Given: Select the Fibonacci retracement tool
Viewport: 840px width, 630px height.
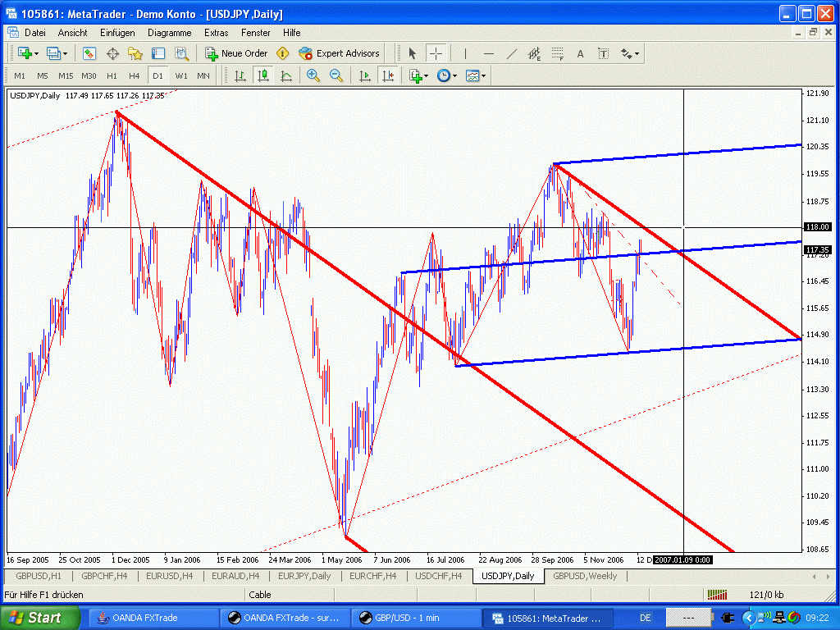Looking at the screenshot, I should click(558, 53).
